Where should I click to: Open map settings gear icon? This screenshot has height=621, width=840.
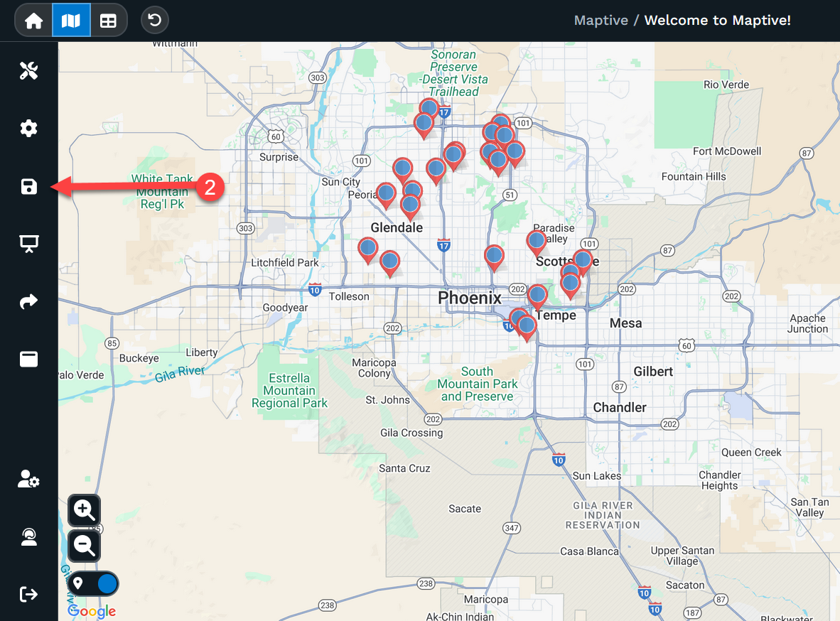point(29,129)
